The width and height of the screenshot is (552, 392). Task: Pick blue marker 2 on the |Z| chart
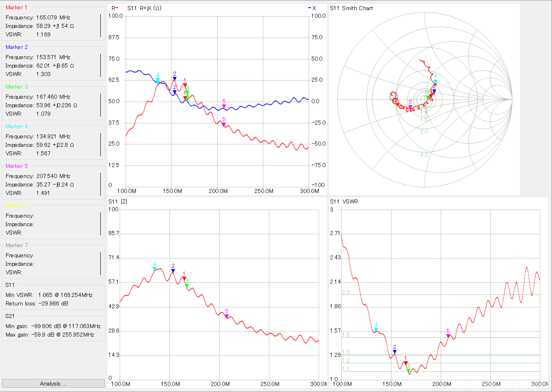[173, 271]
